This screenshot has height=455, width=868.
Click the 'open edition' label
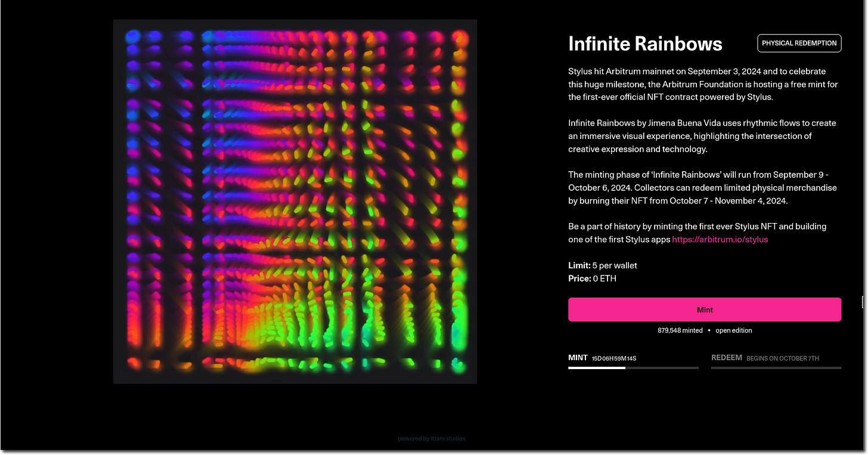[x=734, y=330]
